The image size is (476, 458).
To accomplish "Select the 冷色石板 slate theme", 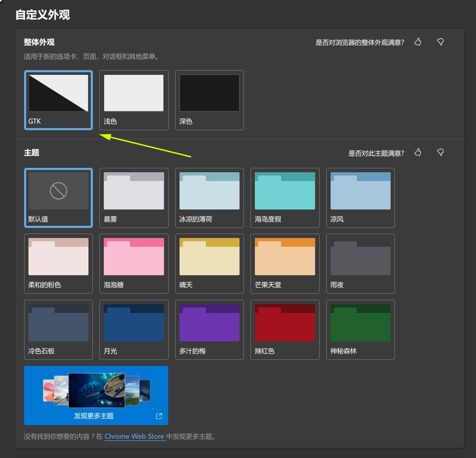I will click(58, 330).
